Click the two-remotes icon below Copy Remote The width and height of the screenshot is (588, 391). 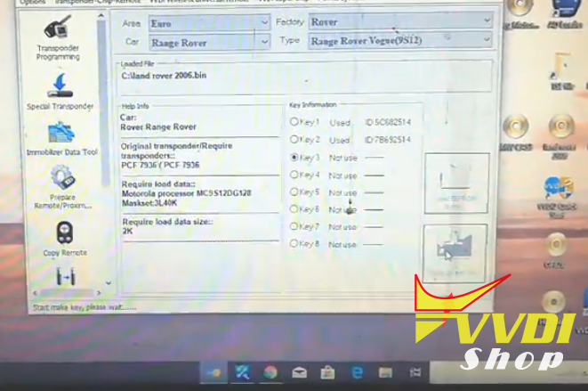[66, 276]
